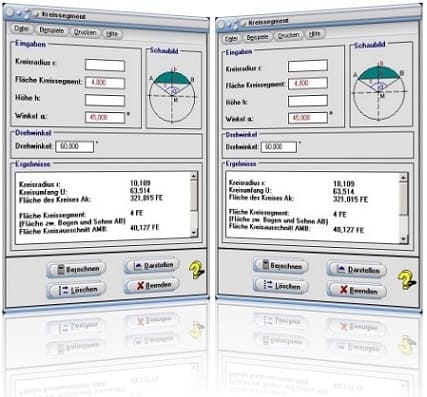Screen dimensions: 427x397
Task: Click Darstellen button in right window
Action: (357, 270)
